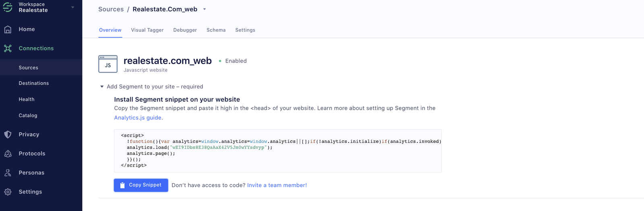Screen dimensions: 644x211
Task: Open the source name dropdown caret
Action: coord(204,9)
